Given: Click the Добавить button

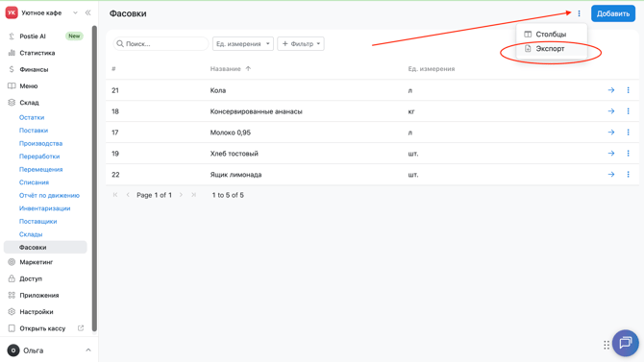Looking at the screenshot, I should 613,13.
